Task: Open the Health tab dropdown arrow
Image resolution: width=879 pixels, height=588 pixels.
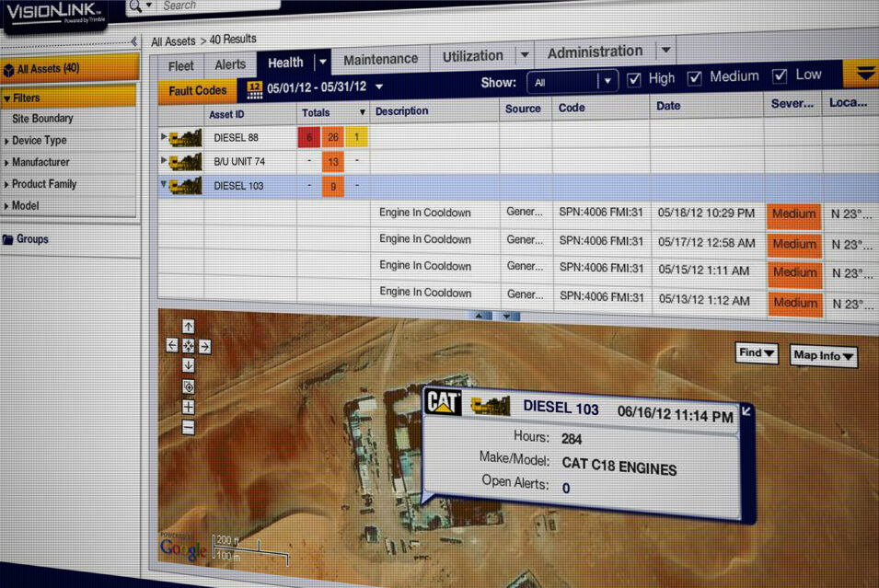Action: (323, 63)
